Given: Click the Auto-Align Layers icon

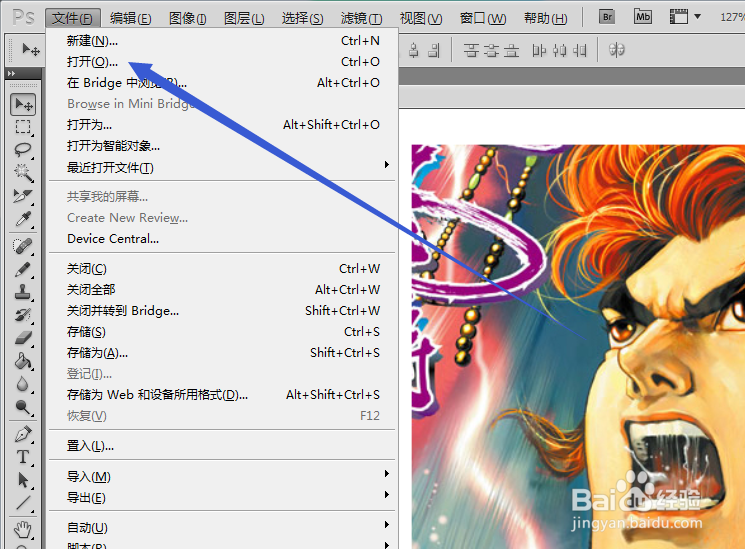Looking at the screenshot, I should coord(616,50).
